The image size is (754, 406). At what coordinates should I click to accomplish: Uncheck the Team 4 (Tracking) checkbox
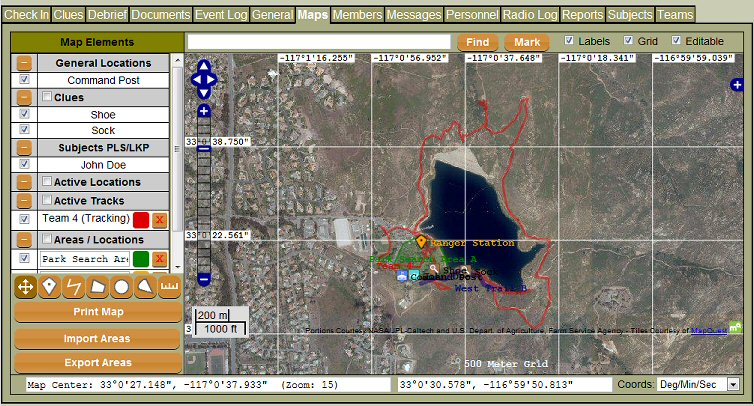(25, 219)
